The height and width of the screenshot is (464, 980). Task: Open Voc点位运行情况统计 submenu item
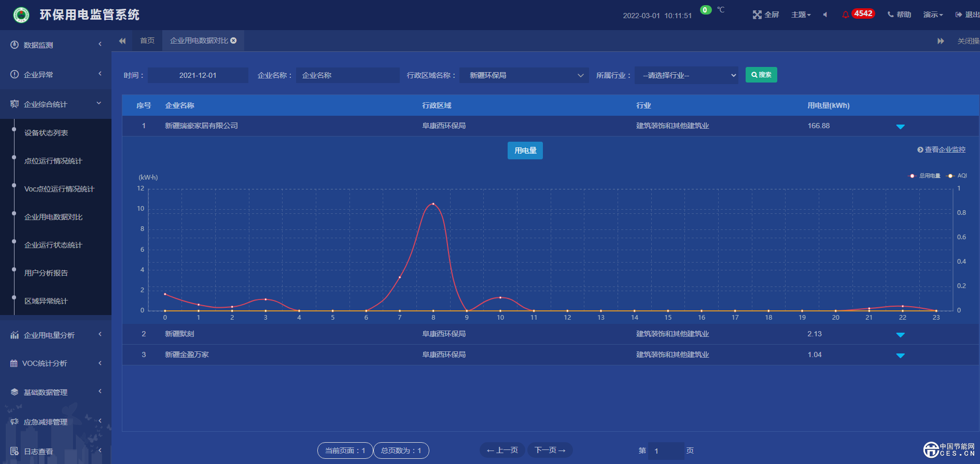coord(59,189)
